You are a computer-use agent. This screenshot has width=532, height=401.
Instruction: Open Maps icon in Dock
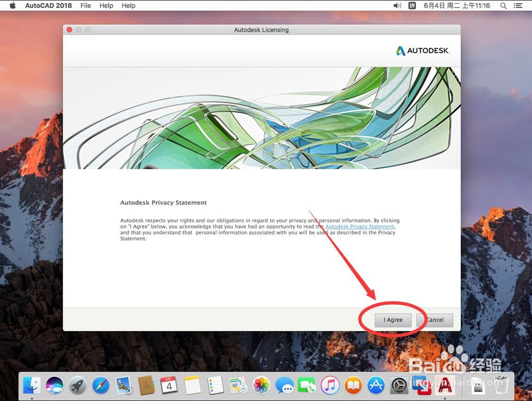tap(238, 386)
